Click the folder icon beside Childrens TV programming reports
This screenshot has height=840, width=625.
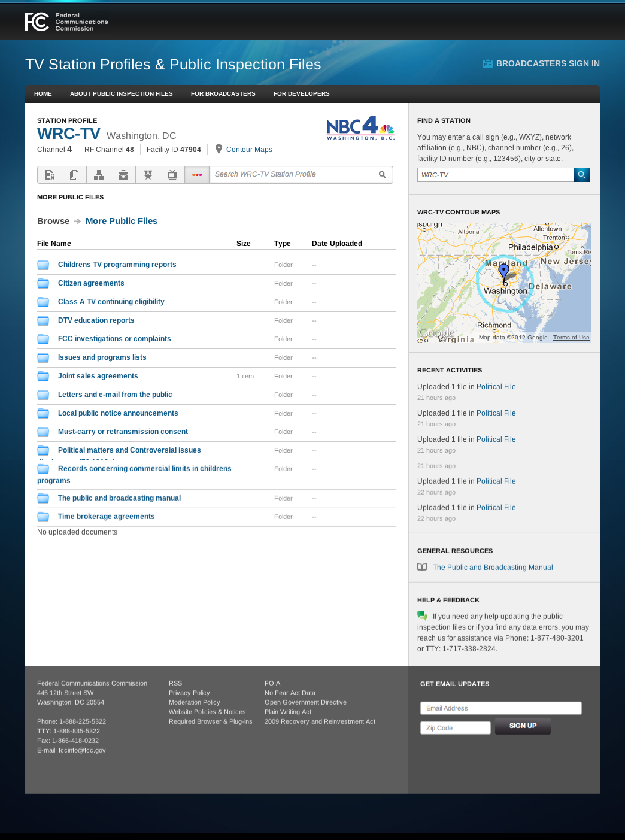click(x=43, y=265)
